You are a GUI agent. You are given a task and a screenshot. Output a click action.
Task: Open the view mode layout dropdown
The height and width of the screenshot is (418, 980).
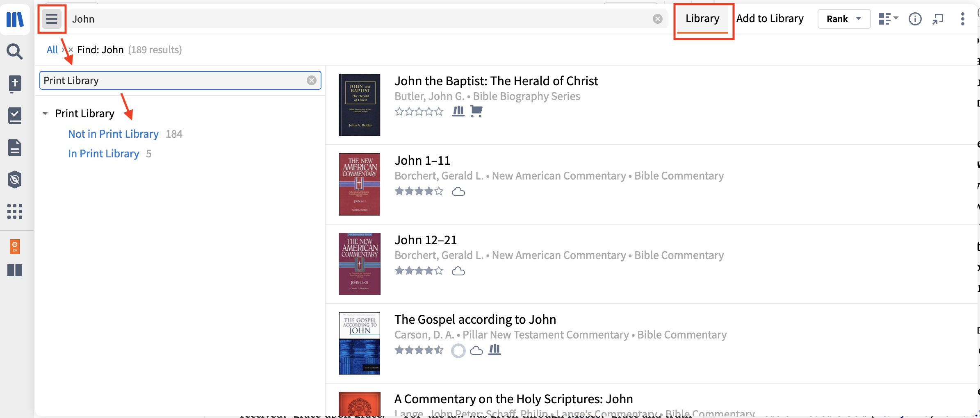889,19
